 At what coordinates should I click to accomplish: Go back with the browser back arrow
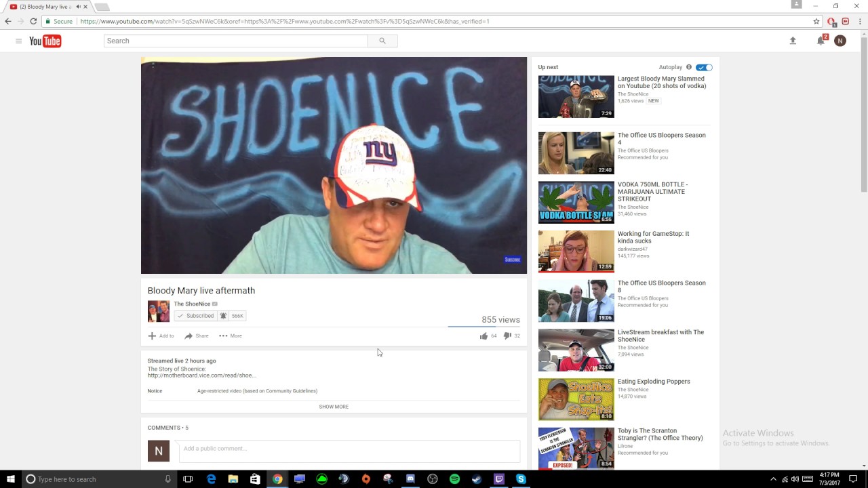tap(8, 21)
